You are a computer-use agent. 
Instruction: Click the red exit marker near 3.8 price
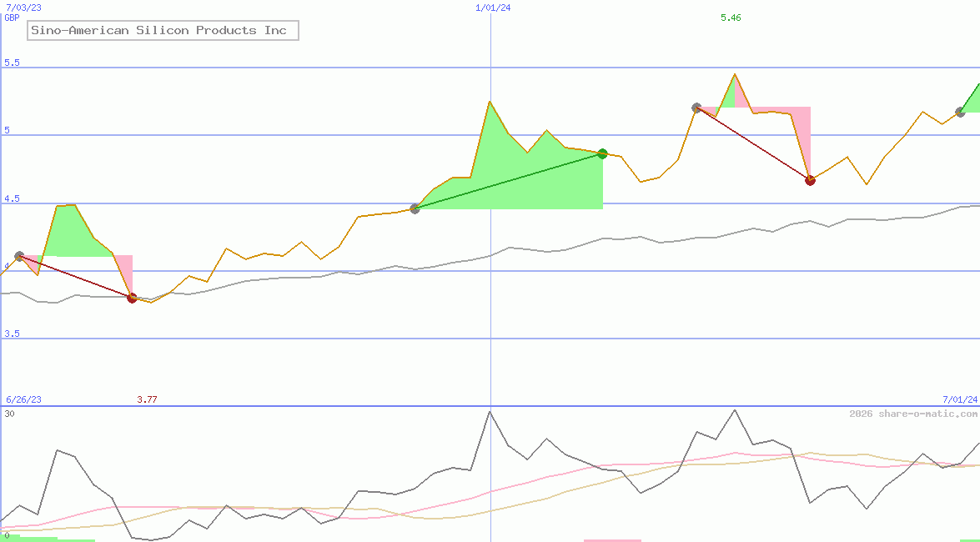[x=132, y=299]
